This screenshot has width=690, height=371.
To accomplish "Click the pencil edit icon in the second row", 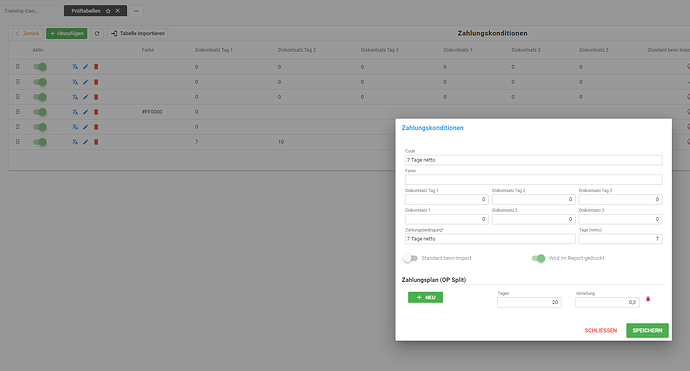I will click(86, 82).
